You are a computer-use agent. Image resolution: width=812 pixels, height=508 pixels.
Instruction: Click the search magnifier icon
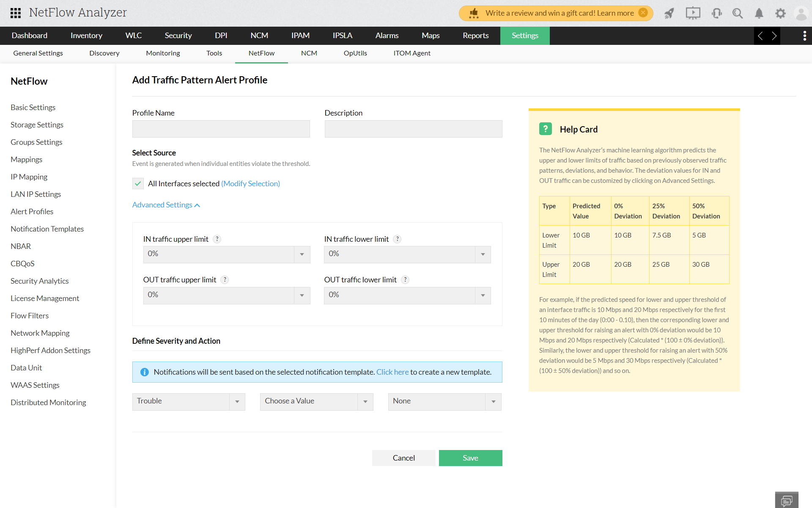[738, 13]
